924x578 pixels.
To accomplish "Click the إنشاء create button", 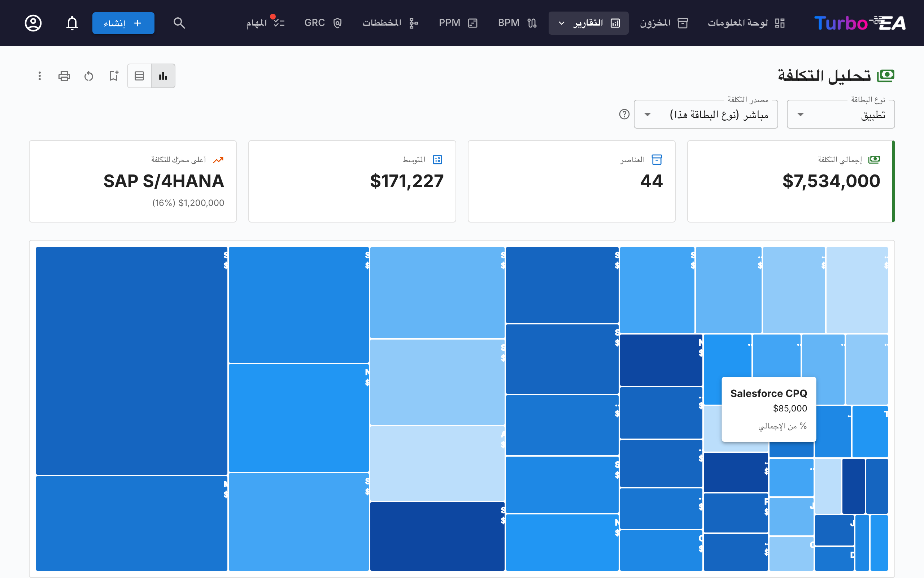I will [x=123, y=23].
